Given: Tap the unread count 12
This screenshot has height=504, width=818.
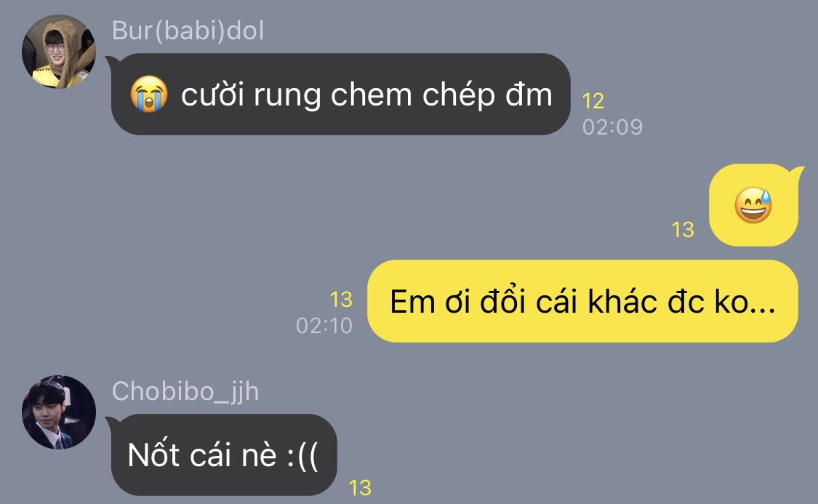Looking at the screenshot, I should (593, 101).
